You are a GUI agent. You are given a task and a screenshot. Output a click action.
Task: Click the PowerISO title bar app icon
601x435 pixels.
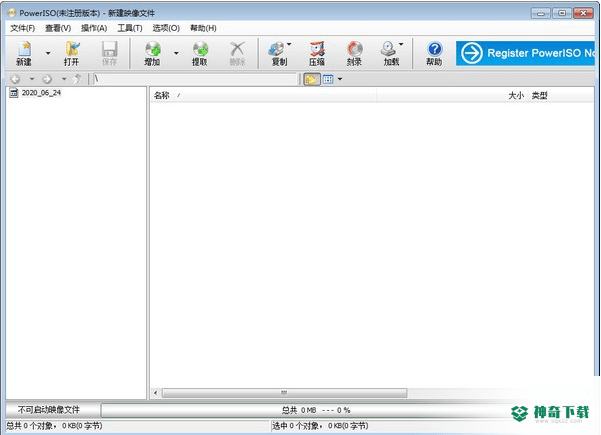(12, 13)
